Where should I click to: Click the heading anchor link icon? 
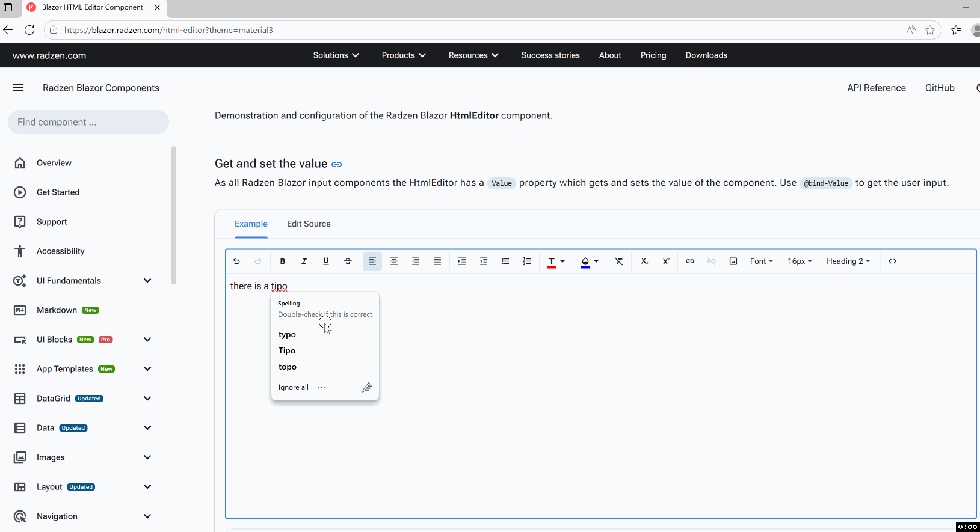(x=337, y=164)
